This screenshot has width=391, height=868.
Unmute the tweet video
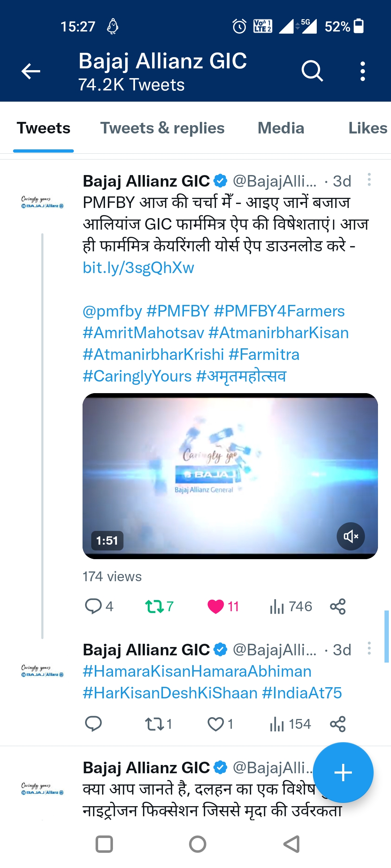click(350, 536)
